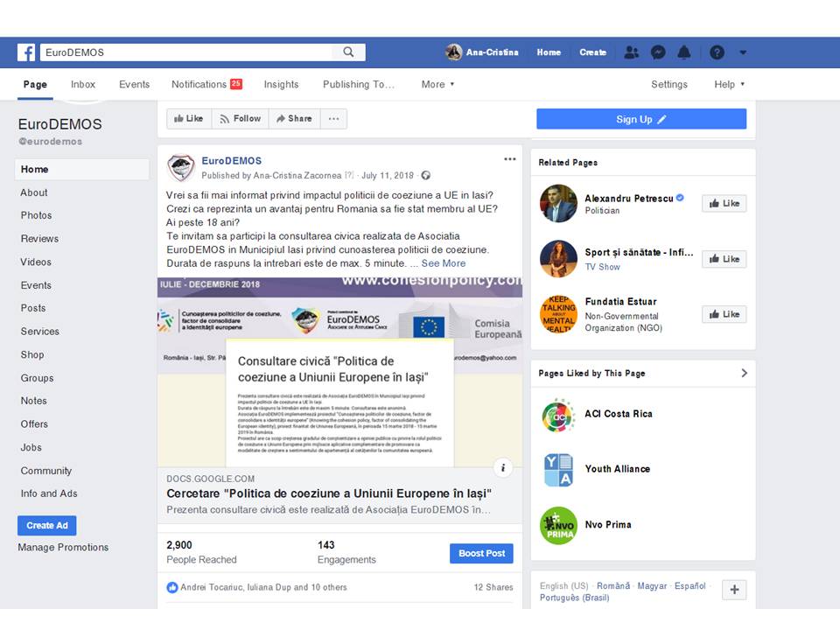840x630 pixels.
Task: Go to Home in top bar
Action: 549,52
